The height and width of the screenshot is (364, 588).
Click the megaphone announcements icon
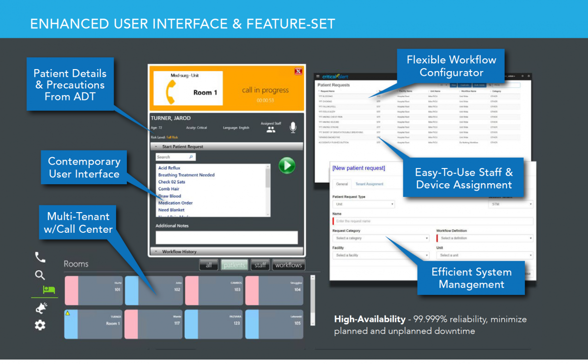pos(41,308)
